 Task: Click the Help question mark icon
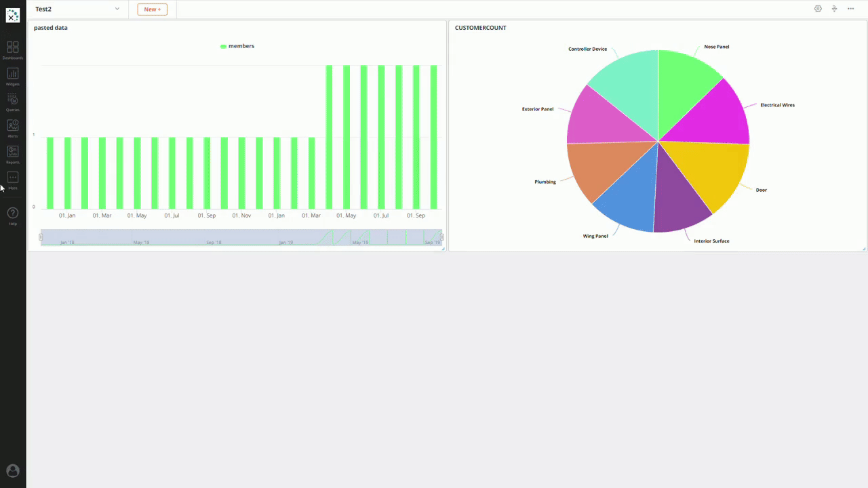(x=13, y=214)
